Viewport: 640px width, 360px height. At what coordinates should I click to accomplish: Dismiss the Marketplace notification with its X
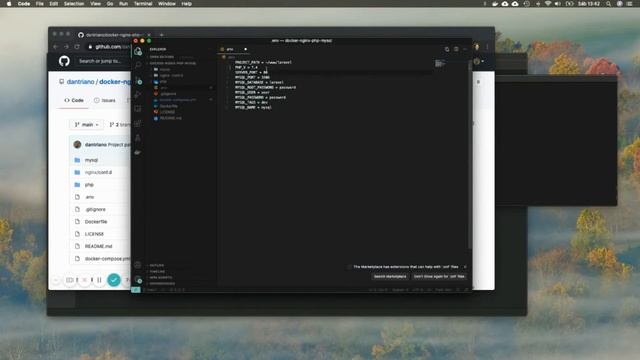coord(465,267)
